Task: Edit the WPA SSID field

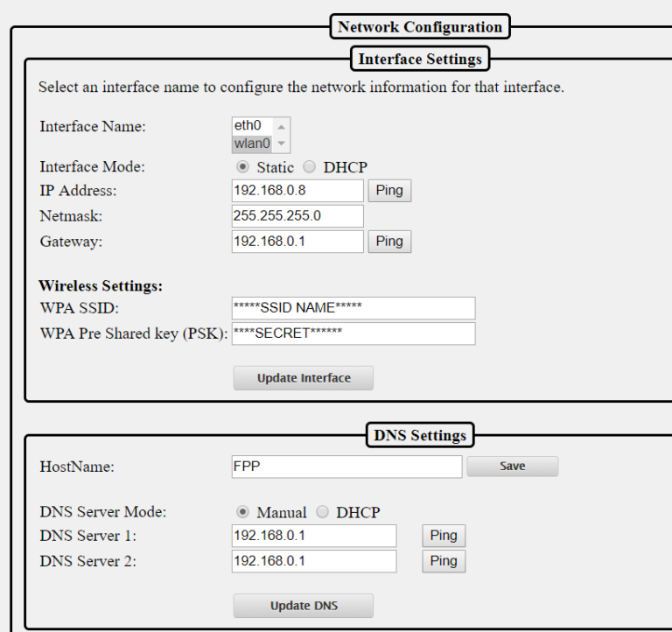Action: tap(353, 308)
